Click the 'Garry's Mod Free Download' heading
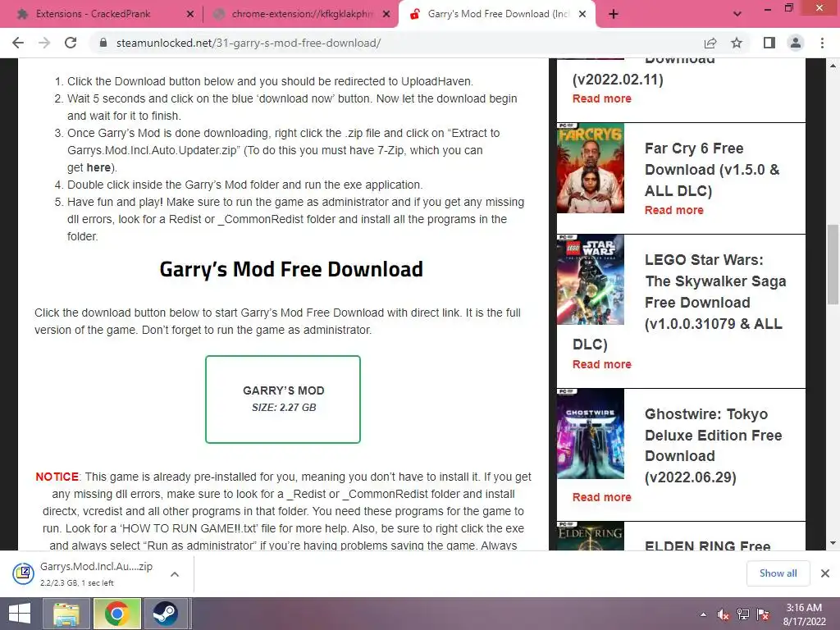The width and height of the screenshot is (840, 630). 291,269
